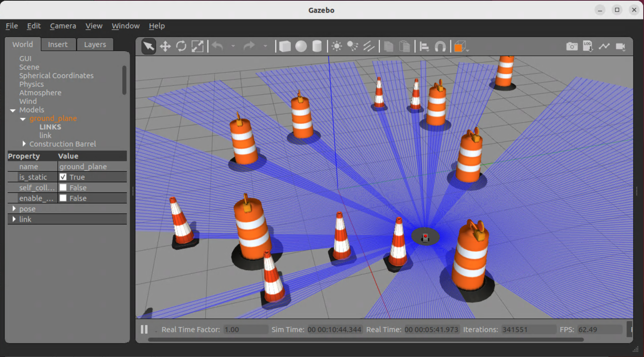Open the redo history dropdown arrow
The height and width of the screenshot is (357, 644).
(265, 46)
